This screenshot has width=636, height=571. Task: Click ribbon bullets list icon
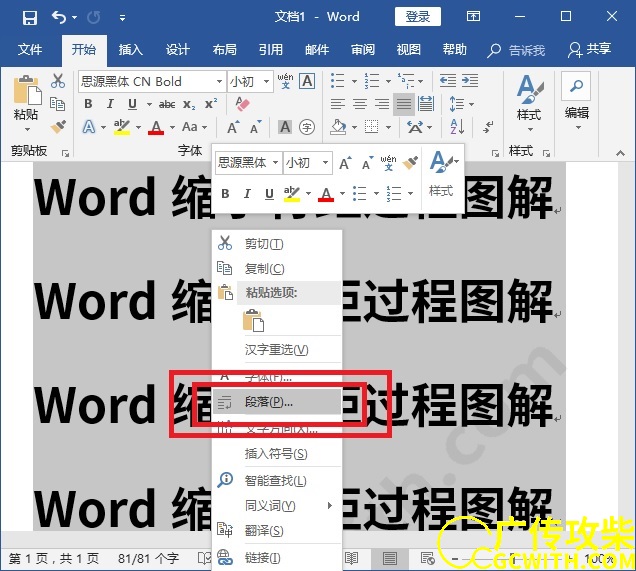pos(337,81)
